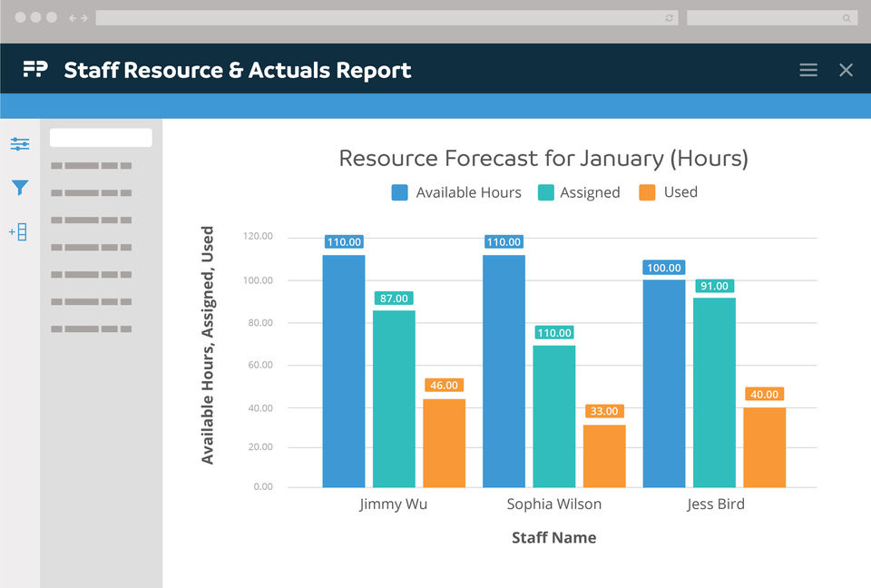Screen dimensions: 871x588
Task: Click the add column icon
Action: click(x=18, y=231)
